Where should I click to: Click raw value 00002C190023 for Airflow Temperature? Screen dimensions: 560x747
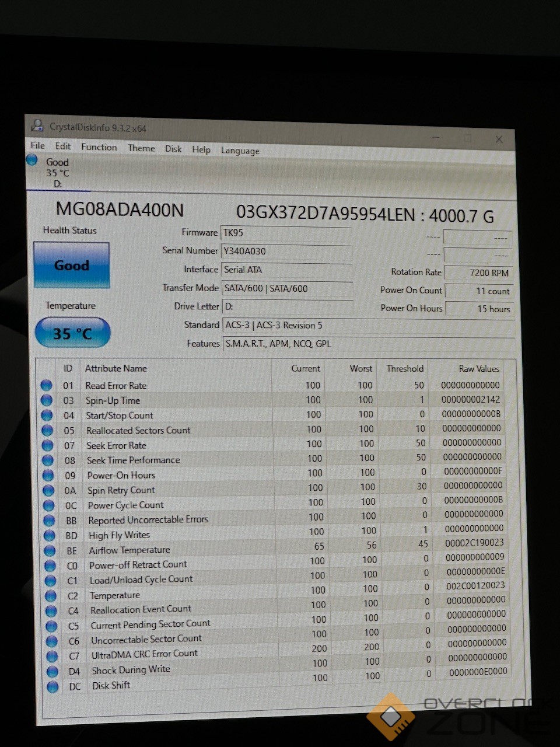[x=474, y=543]
